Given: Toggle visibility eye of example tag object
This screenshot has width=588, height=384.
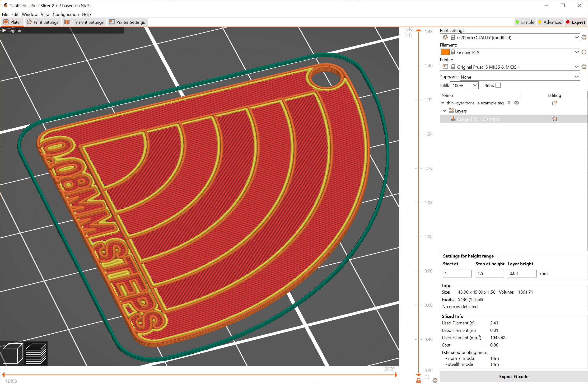Looking at the screenshot, I should (x=516, y=103).
